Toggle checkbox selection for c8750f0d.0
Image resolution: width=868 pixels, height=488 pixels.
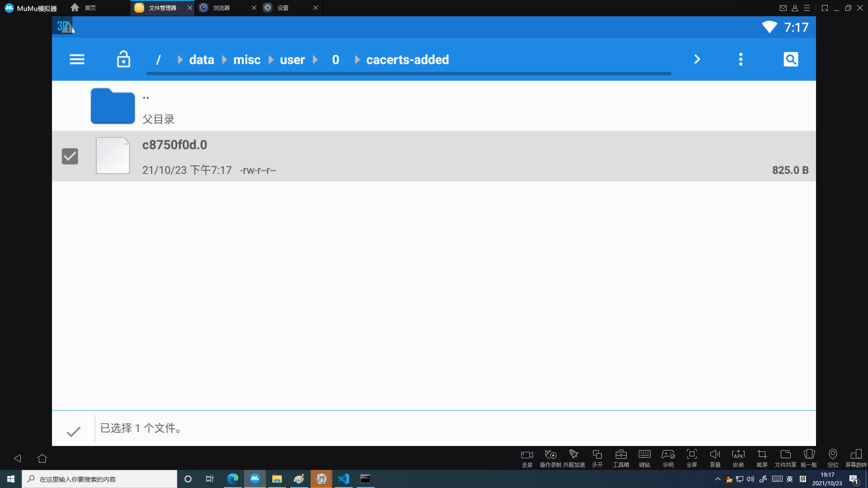[x=70, y=156]
